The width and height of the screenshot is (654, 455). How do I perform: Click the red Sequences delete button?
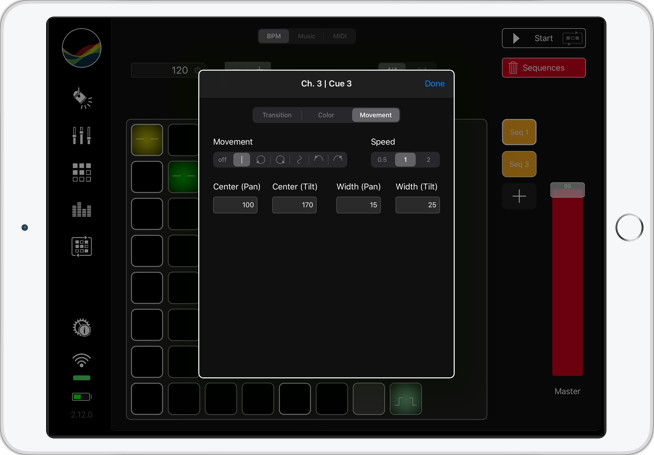tap(543, 68)
